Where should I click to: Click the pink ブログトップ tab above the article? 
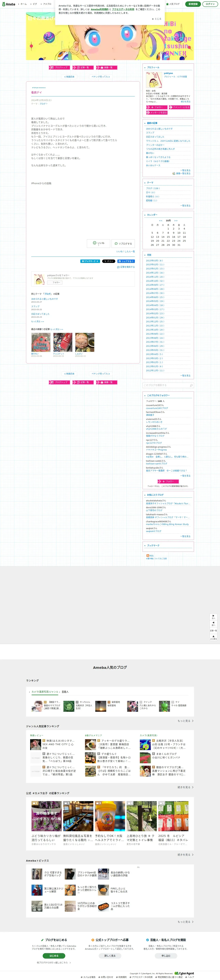(60, 68)
